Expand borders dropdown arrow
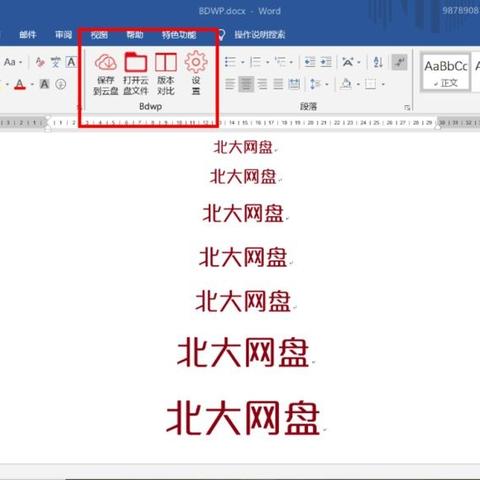 tap(383, 84)
